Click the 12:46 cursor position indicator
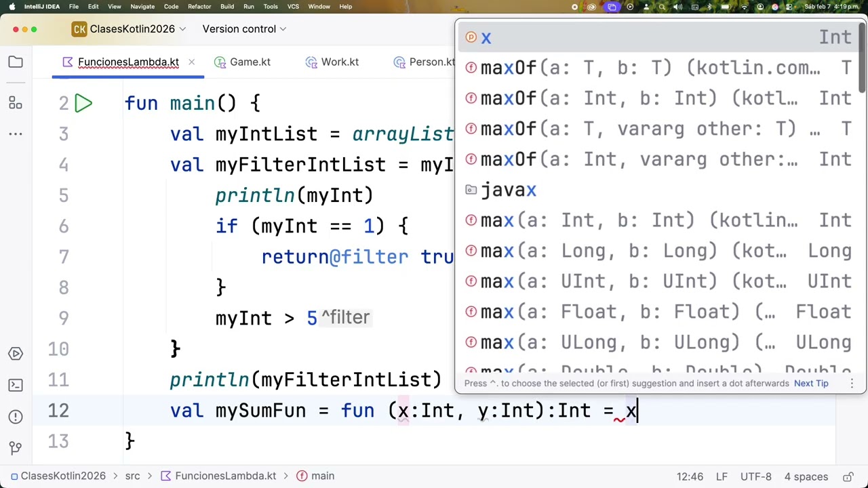868x488 pixels. [690, 476]
